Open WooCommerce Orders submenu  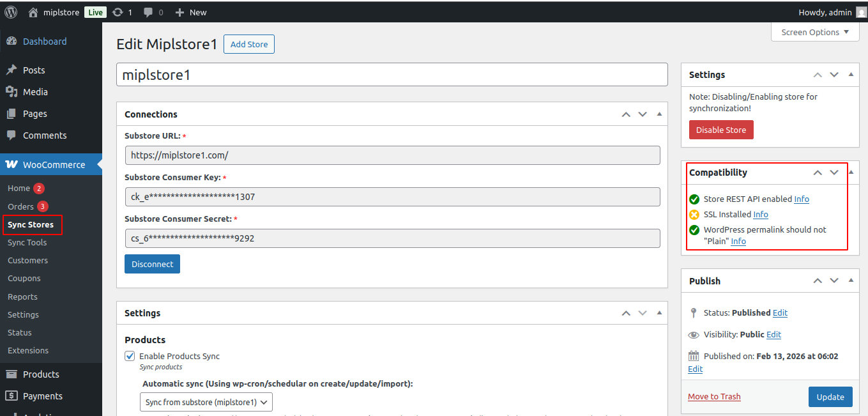point(20,206)
